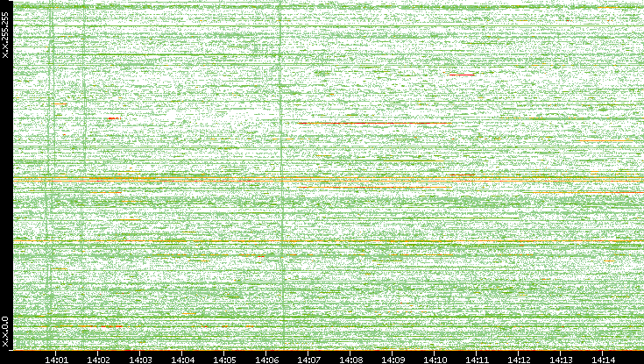Select the 14:07 time axis label
The height and width of the screenshot is (364, 644).
(308, 360)
